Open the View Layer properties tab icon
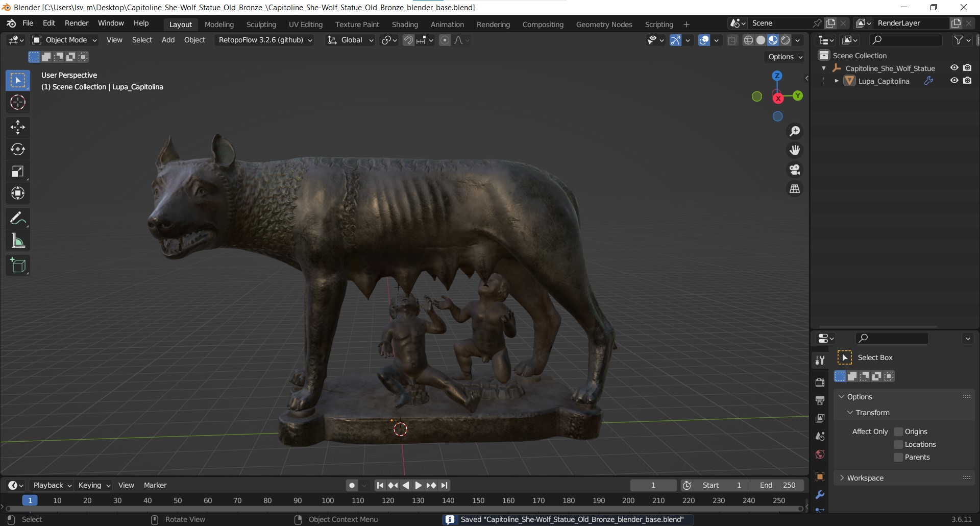 pyautogui.click(x=820, y=418)
